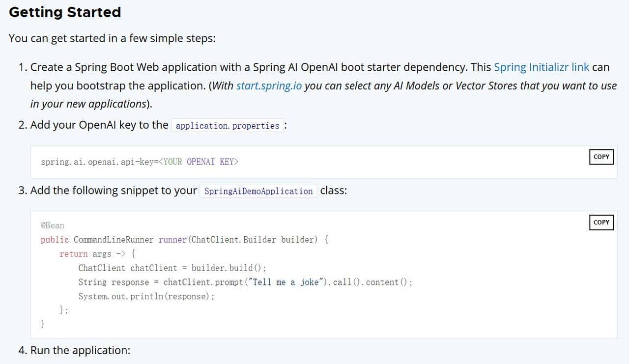Image resolution: width=629 pixels, height=364 pixels.
Task: Select the spring.ai.openai.api-key code line
Action: pos(140,162)
